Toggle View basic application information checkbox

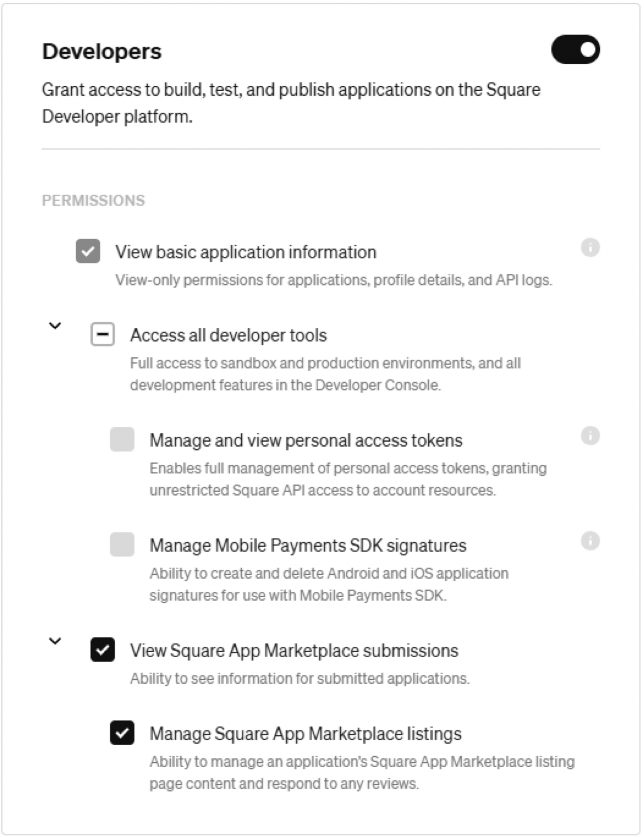point(88,251)
